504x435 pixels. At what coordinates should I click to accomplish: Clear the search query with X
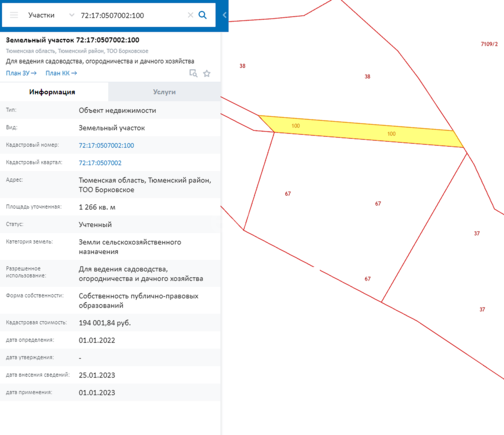pyautogui.click(x=191, y=15)
